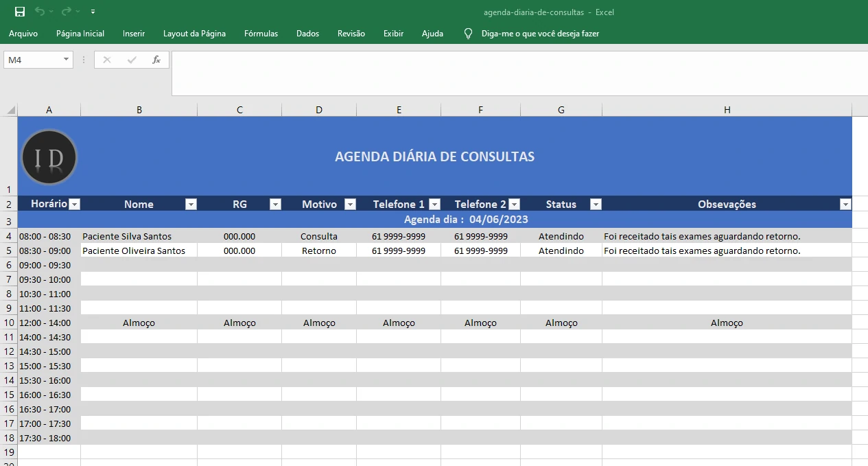Switch to the Fórmulas ribbon tab

(x=261, y=33)
